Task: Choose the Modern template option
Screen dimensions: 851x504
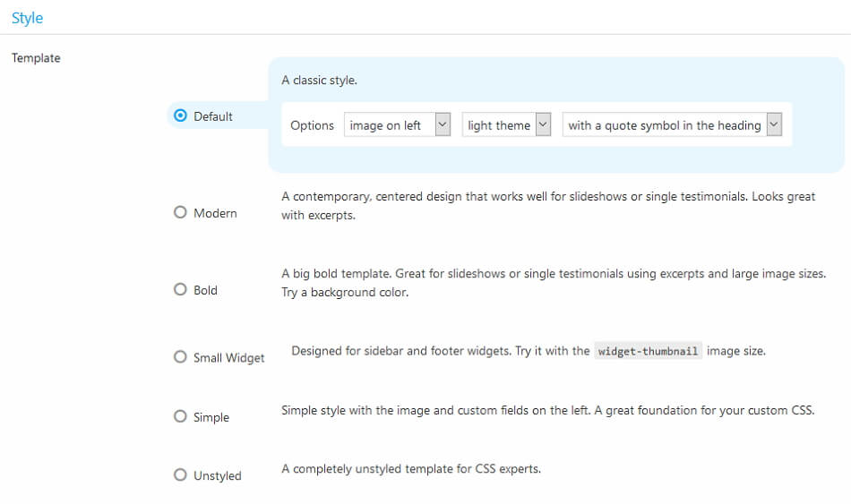Action: 180,213
